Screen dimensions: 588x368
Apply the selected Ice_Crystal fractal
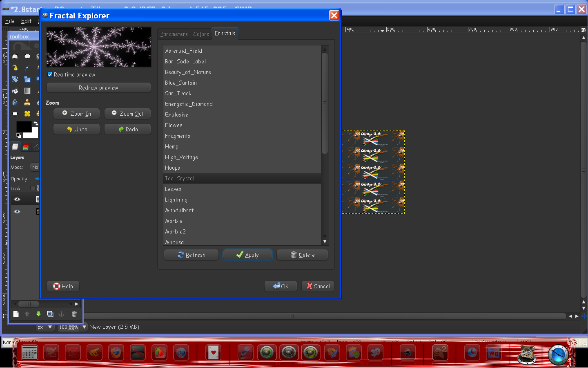[x=247, y=255]
